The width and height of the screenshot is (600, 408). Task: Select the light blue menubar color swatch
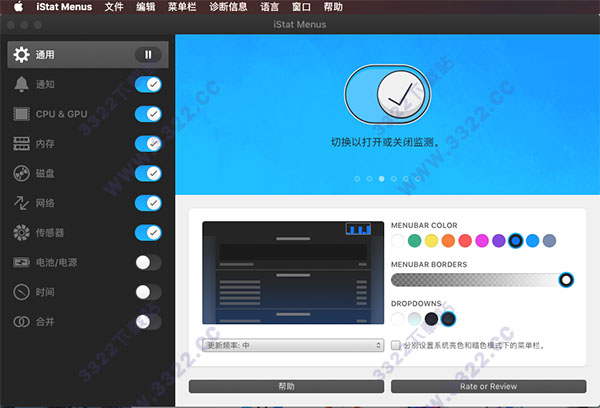(x=532, y=241)
